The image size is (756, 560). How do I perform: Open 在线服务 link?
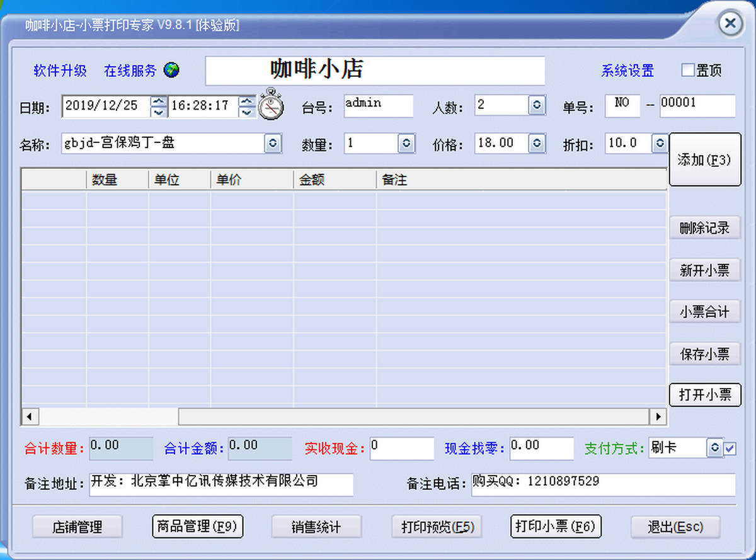pos(130,71)
